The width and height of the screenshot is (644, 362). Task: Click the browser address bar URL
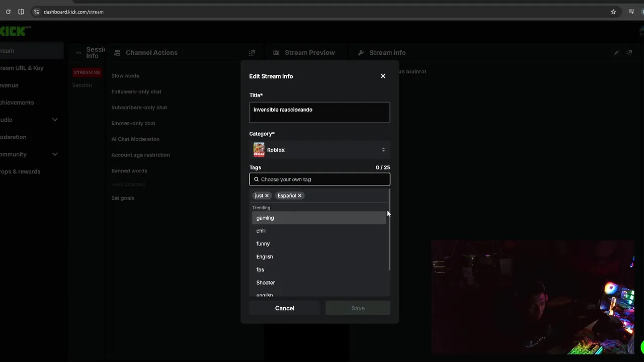73,12
